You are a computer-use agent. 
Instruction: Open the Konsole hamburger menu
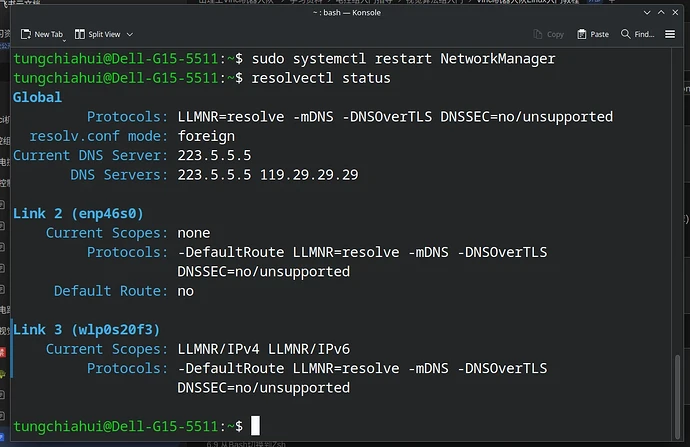669,34
